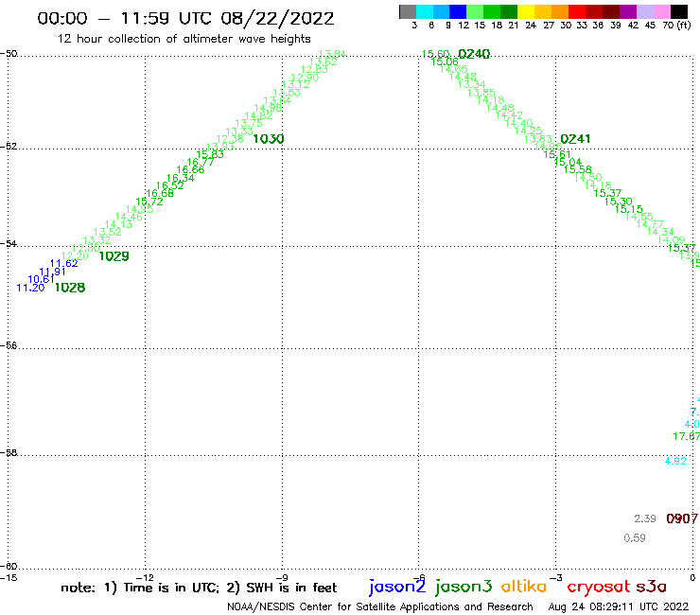Select the purple swatch in the legend
This screenshot has width=700, height=615.
628,12
